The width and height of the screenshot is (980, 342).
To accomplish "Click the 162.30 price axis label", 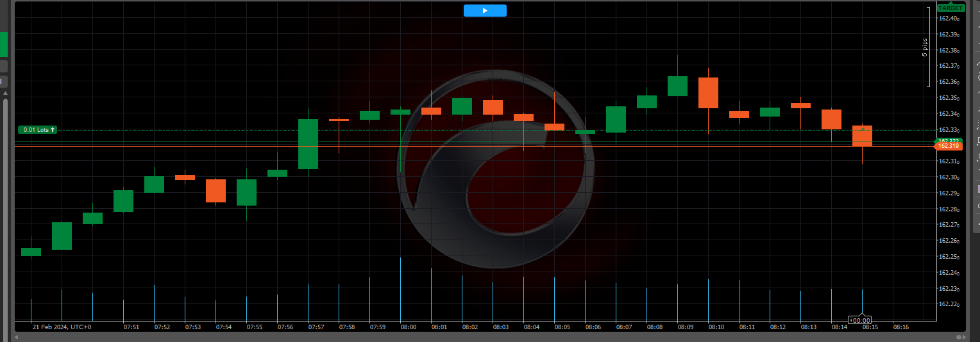I will pos(949,177).
